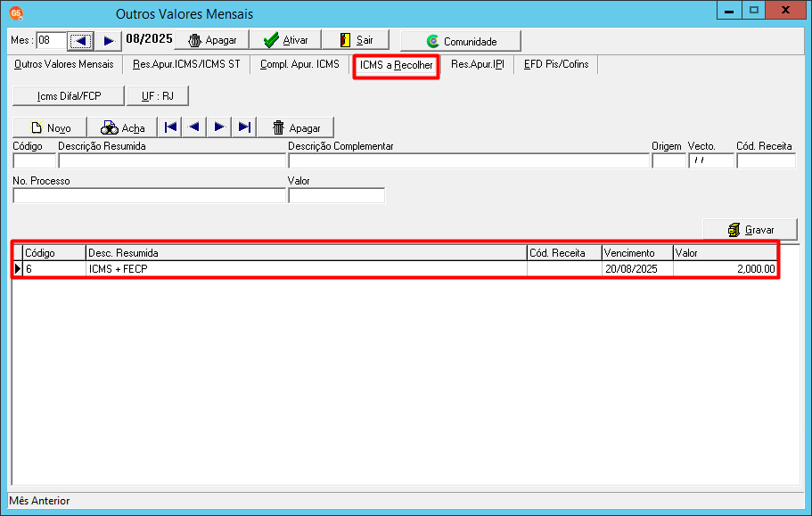Activate with the green check Ativar
This screenshot has height=516, width=812.
coord(285,40)
